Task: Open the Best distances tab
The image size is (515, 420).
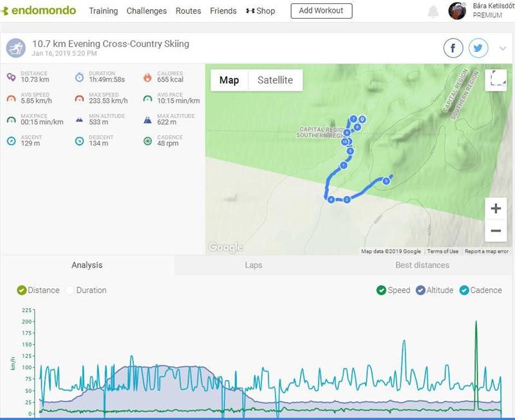Action: 422,265
